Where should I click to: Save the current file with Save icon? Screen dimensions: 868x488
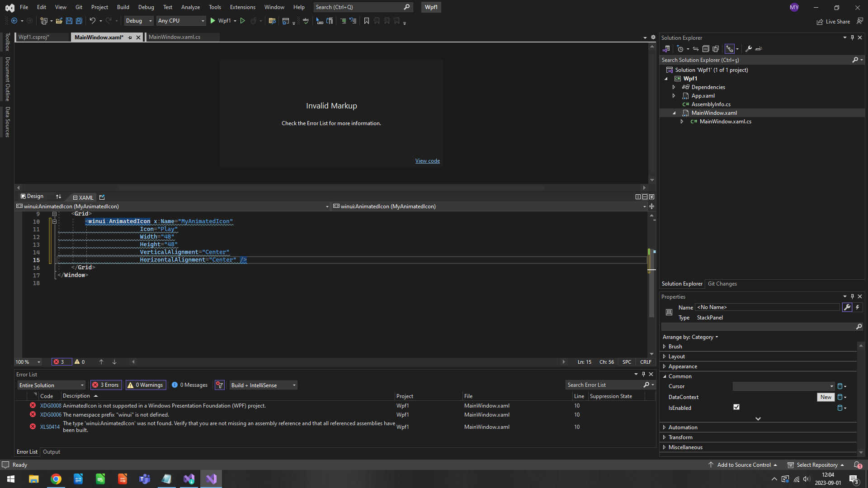[x=69, y=21]
